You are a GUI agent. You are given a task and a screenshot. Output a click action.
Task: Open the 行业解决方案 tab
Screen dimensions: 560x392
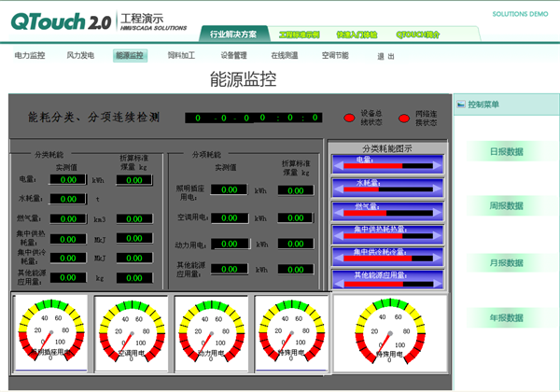click(232, 34)
